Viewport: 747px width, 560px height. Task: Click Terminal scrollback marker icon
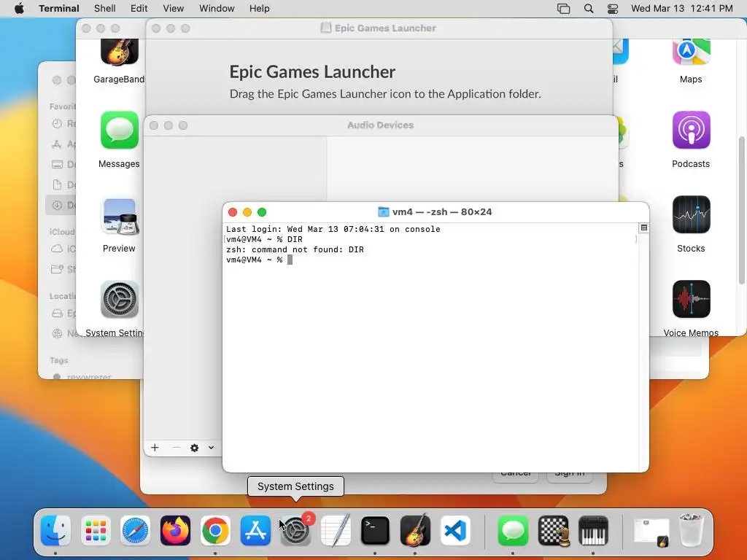pyautogui.click(x=643, y=228)
